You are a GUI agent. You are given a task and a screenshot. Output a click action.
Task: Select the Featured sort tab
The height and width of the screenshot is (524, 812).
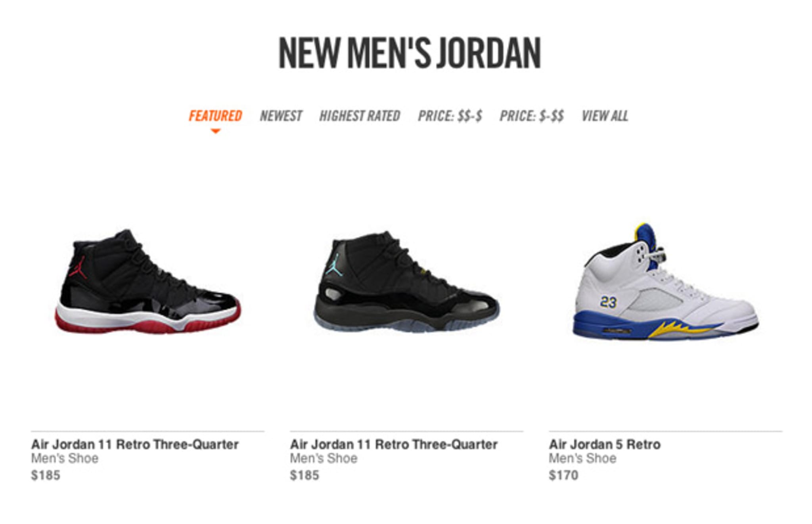215,116
